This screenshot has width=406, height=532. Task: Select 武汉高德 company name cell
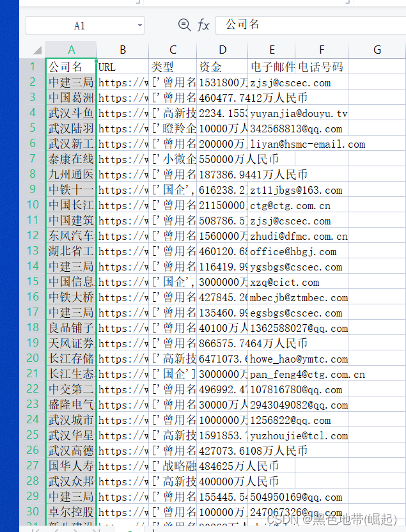click(71, 451)
